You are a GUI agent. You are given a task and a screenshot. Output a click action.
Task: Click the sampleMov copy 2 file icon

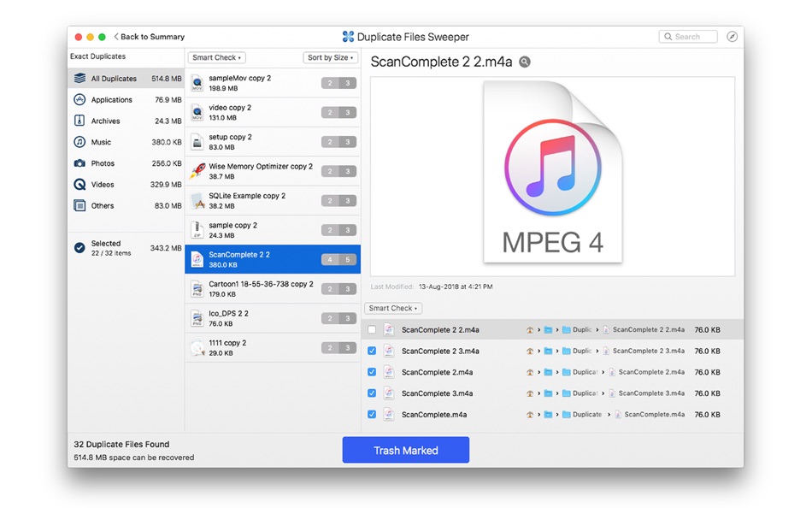click(x=197, y=83)
